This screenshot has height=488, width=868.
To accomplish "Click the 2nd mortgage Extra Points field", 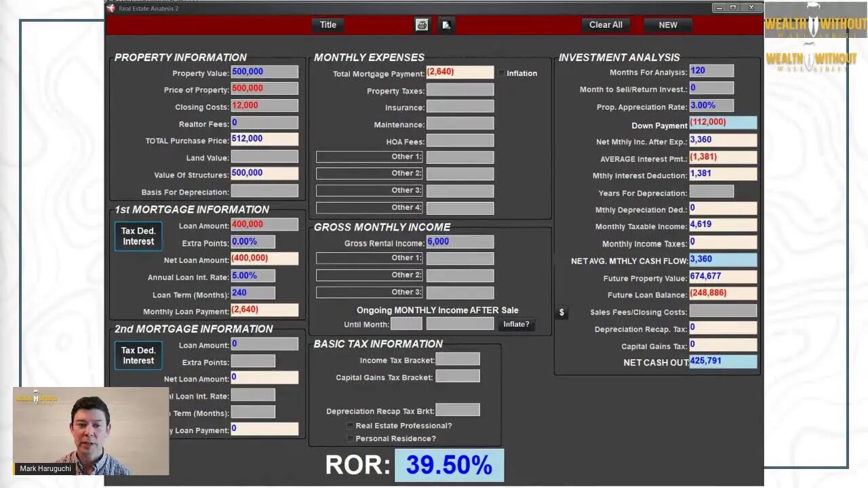I will coord(253,361).
